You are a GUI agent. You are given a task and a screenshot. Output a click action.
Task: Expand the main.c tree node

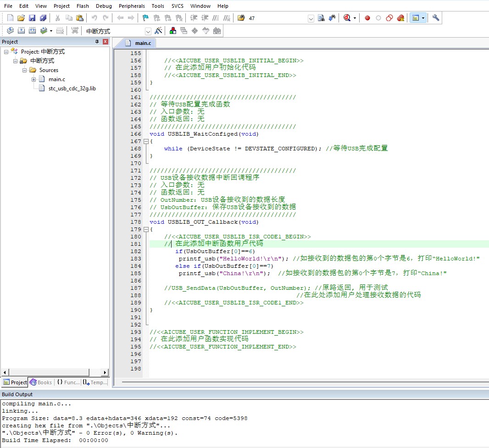click(x=33, y=79)
